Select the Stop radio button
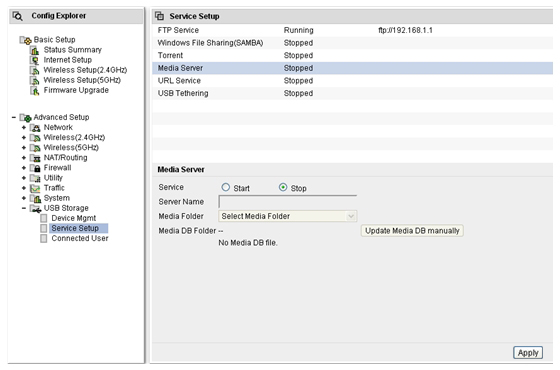This screenshot has height=370, width=560. click(283, 187)
